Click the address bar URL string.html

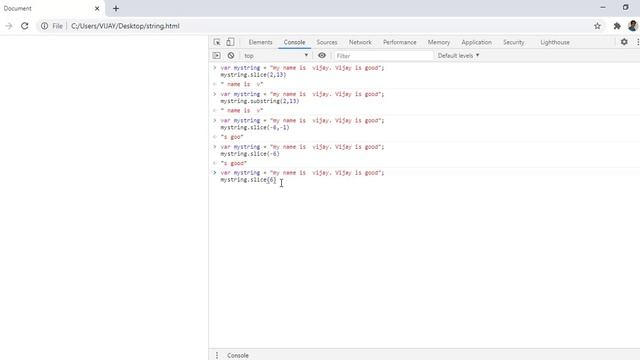[125, 26]
